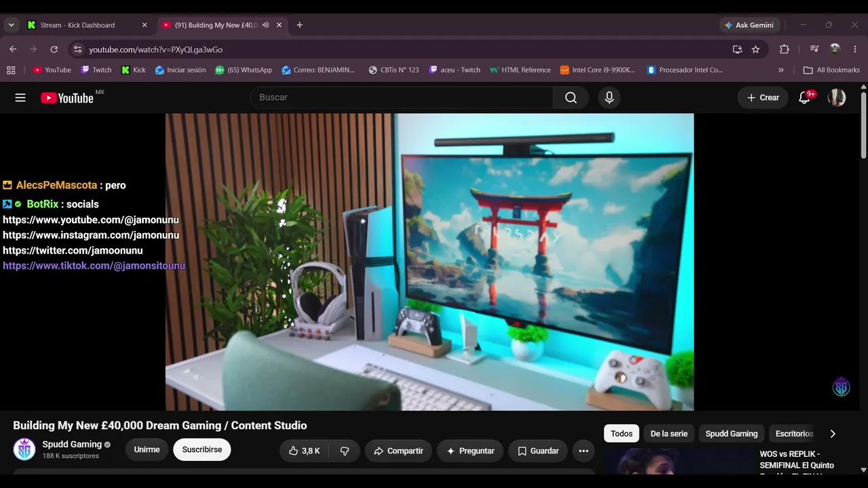Open Spudd Gaming channel avatar
This screenshot has height=488, width=868.
(x=24, y=449)
